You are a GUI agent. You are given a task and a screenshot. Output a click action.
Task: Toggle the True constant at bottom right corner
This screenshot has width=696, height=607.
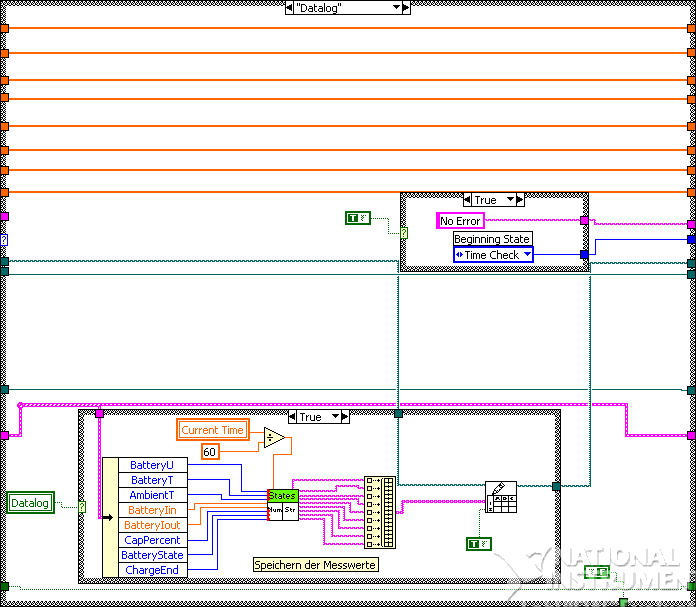click(597, 572)
